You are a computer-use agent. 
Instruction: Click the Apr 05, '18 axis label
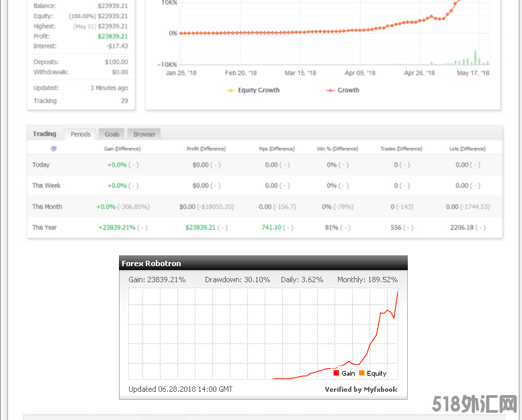[x=360, y=73]
